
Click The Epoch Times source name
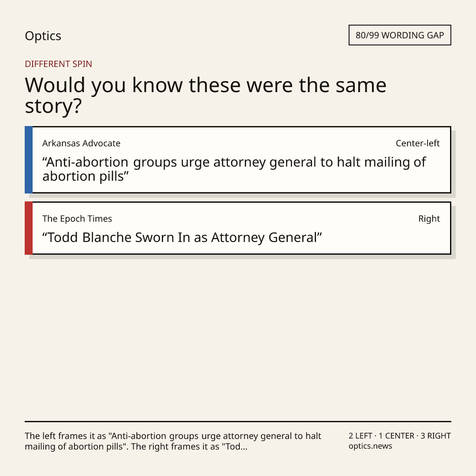click(x=77, y=219)
